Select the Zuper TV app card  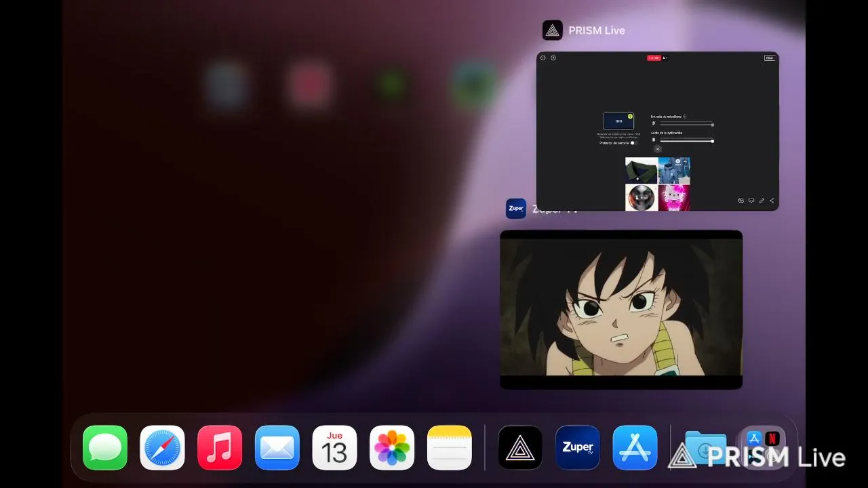[x=621, y=310]
